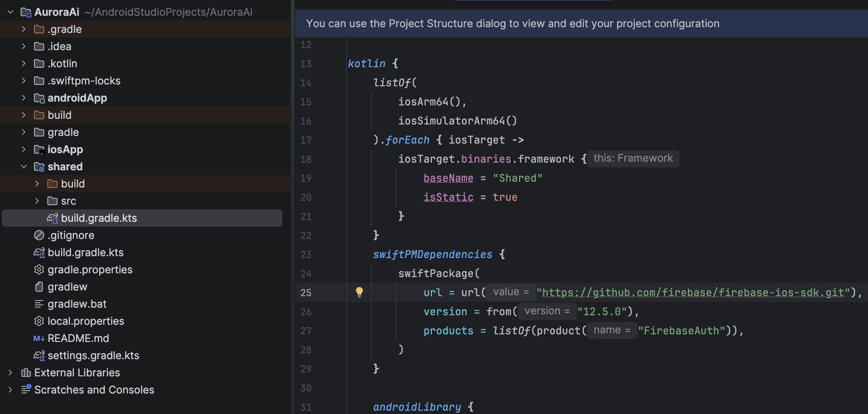The width and height of the screenshot is (868, 414).
Task: Click the .gitignore ignored-file icon
Action: click(39, 235)
